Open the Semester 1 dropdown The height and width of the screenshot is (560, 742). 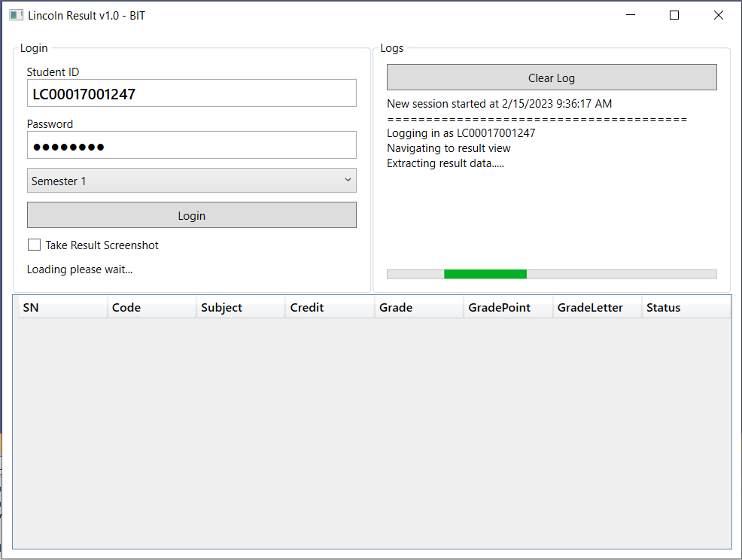192,180
